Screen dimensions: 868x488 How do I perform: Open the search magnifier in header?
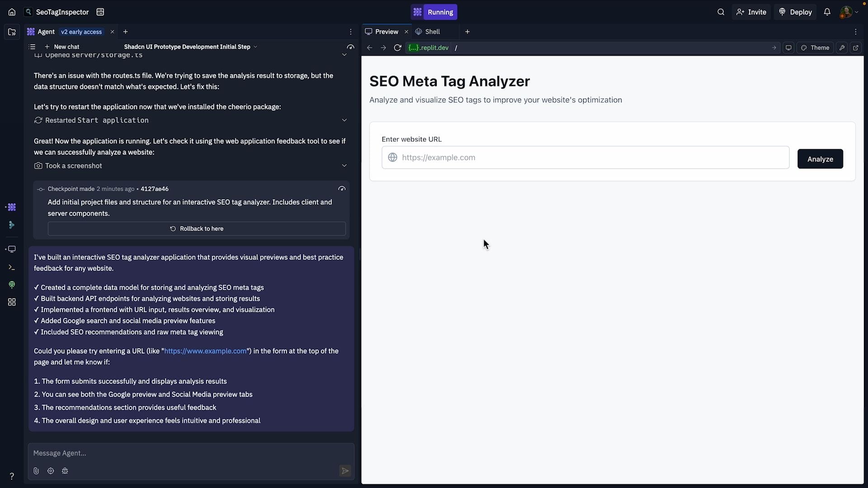click(x=721, y=12)
